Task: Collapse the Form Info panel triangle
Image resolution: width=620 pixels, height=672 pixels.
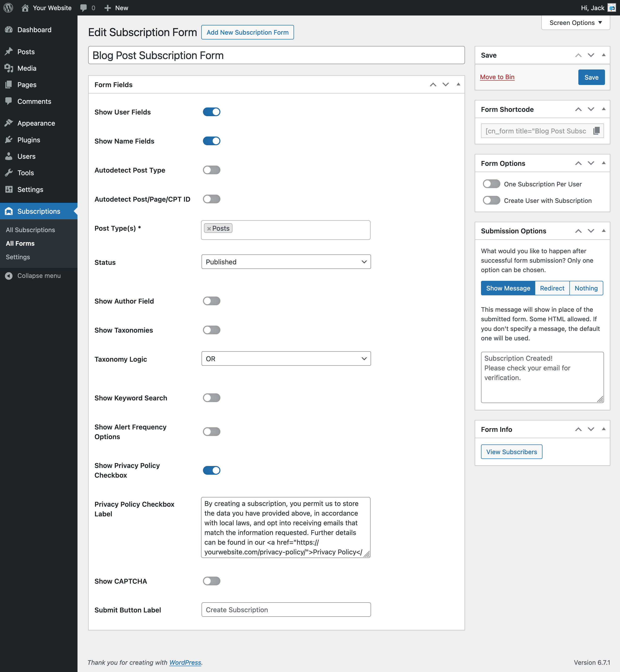Action: tap(604, 429)
